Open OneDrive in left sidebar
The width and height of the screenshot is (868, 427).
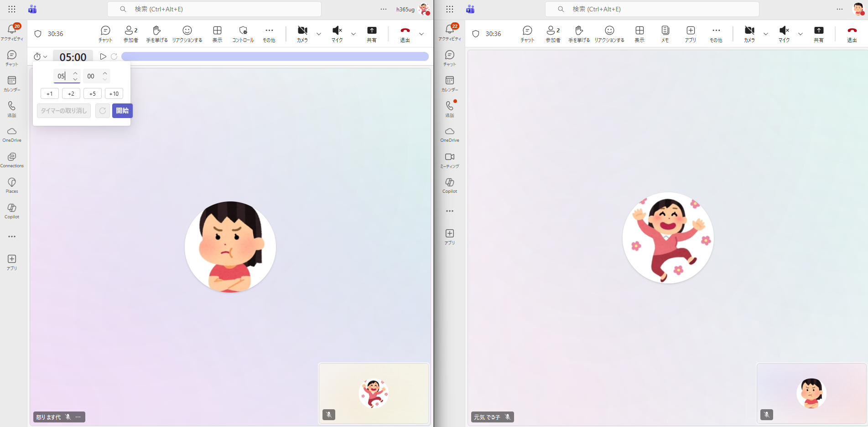pos(12,134)
